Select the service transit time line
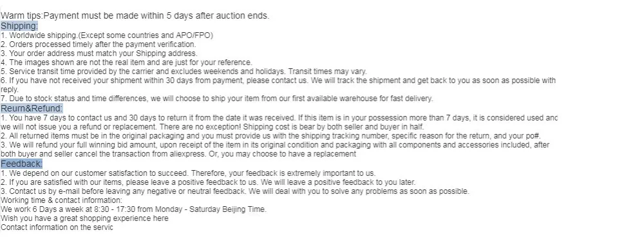This screenshot has height=239, width=644. (x=184, y=72)
